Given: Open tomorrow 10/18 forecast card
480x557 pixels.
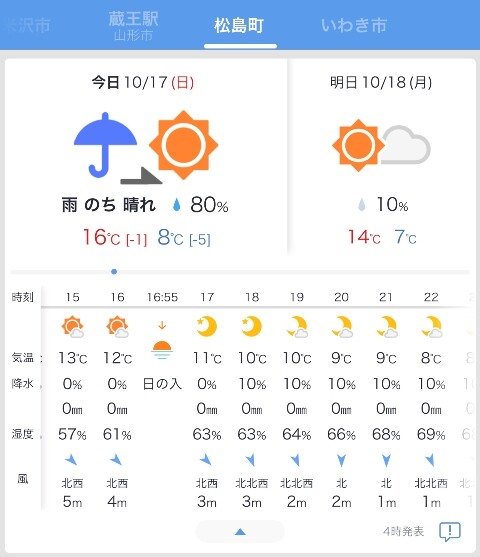Looking at the screenshot, I should click(x=381, y=156).
